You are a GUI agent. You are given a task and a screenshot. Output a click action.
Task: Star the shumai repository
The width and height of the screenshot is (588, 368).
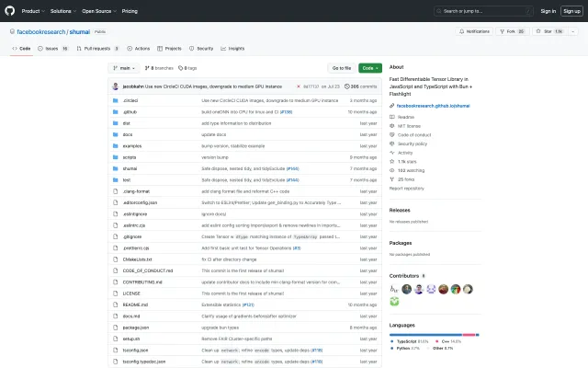[549, 31]
